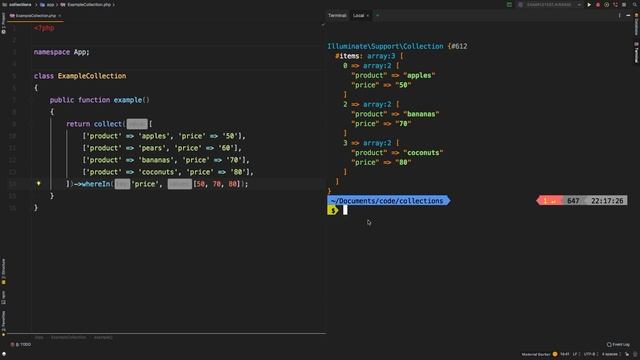640x360 pixels.
Task: Click the whereIn method call in code
Action: coord(96,184)
